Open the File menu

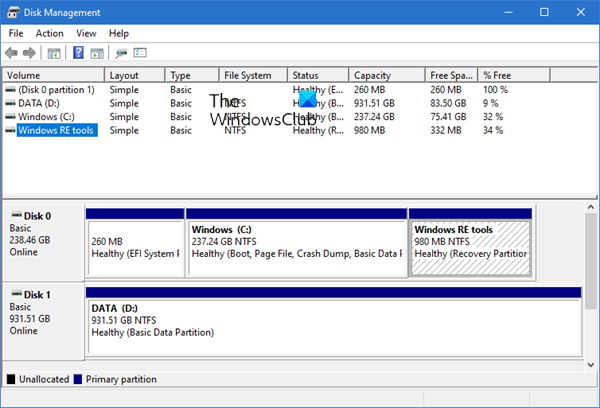[x=16, y=33]
